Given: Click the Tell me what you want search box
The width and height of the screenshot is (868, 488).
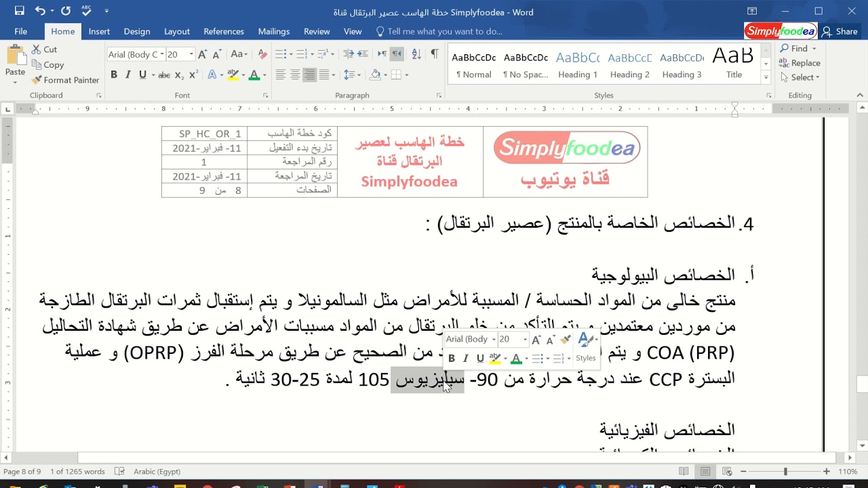Looking at the screenshot, I should pos(439,31).
